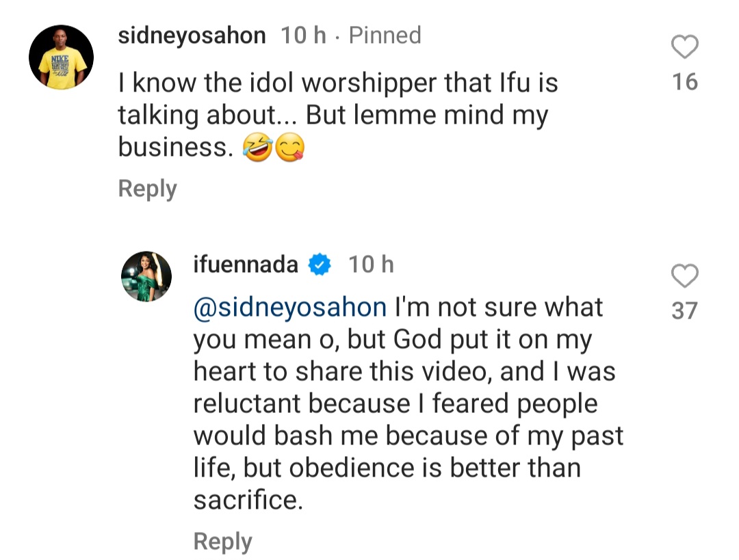Screen dimensions: 739x560
Task: Click the rolling laughing emoji in comment
Action: point(257,147)
